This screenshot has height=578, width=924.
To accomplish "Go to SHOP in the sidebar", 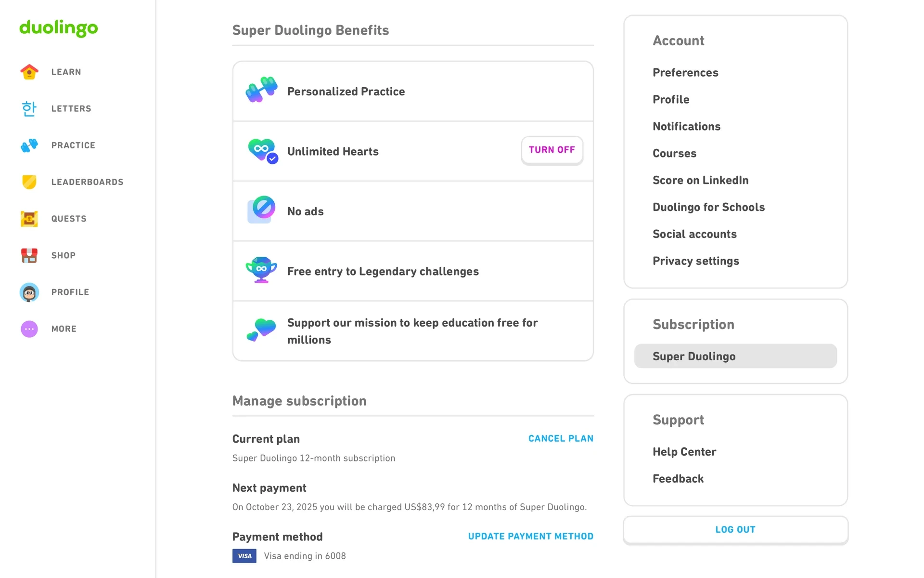I will 64,255.
